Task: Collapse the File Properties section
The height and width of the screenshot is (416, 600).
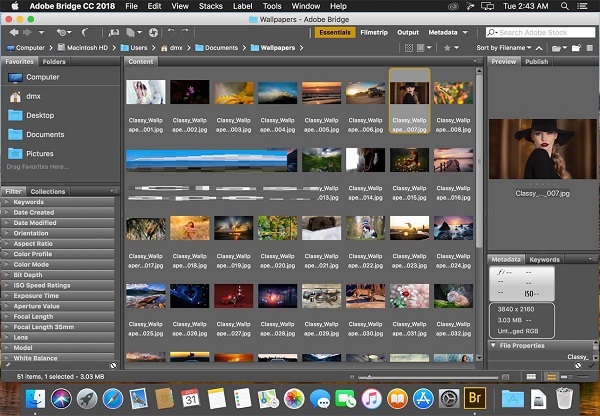Action: [x=493, y=345]
